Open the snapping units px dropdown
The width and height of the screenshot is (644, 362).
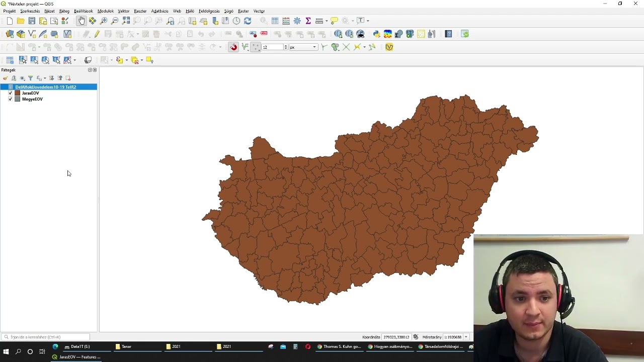coord(303,47)
